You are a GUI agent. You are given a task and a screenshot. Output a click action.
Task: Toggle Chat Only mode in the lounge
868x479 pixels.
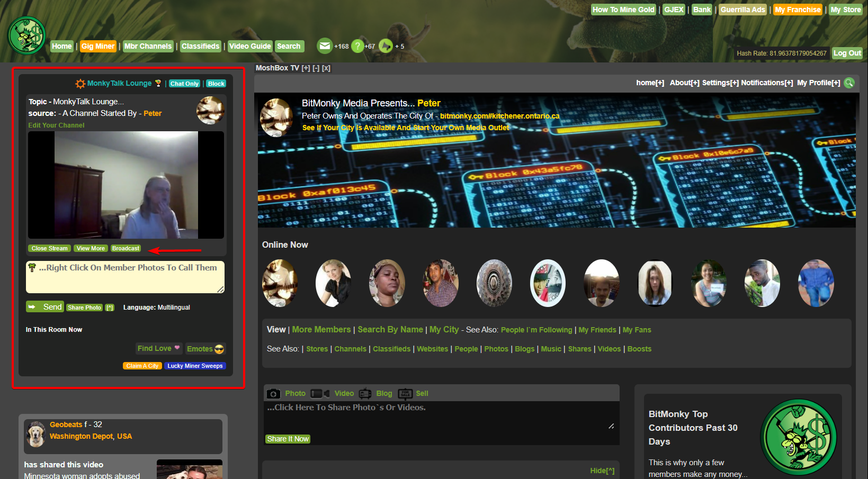(x=184, y=84)
